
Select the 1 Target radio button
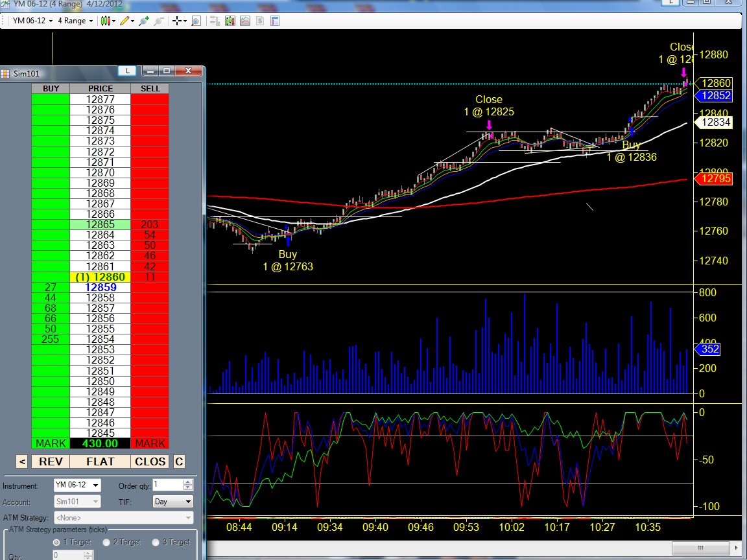(x=56, y=542)
